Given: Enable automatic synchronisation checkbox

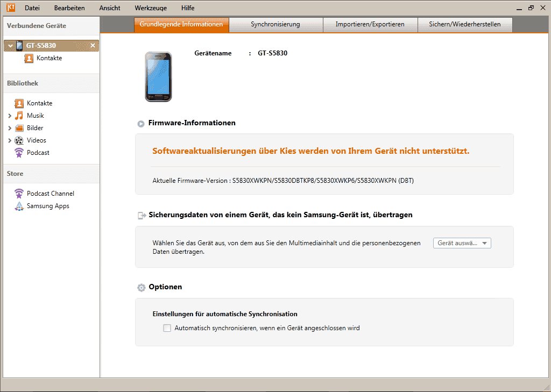Looking at the screenshot, I should click(x=167, y=328).
